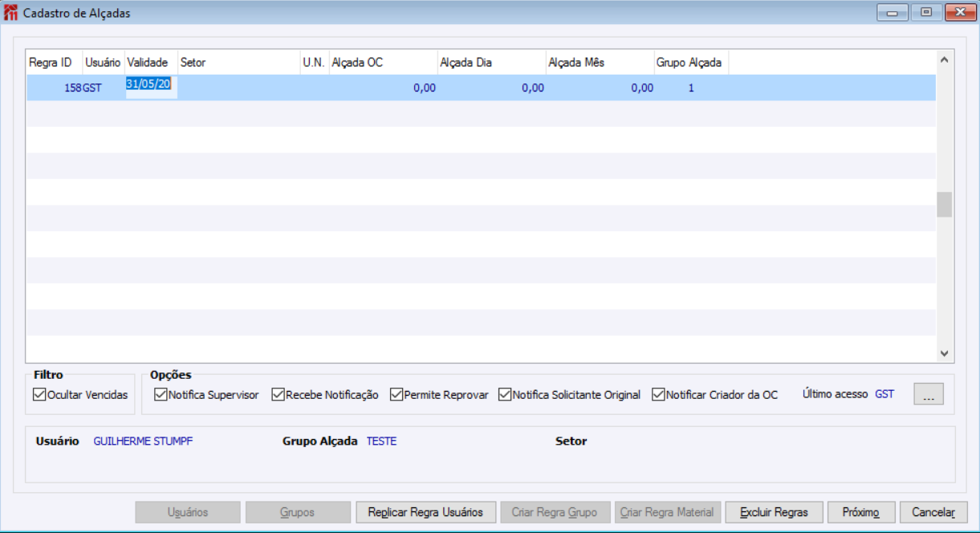The height and width of the screenshot is (533, 980).
Task: Click TESTE Grupo Alçada value
Action: (381, 441)
